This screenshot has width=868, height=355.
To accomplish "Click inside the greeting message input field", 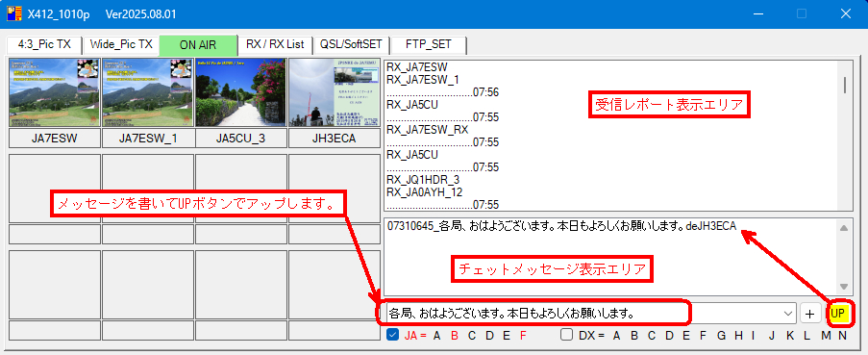I will [x=586, y=314].
